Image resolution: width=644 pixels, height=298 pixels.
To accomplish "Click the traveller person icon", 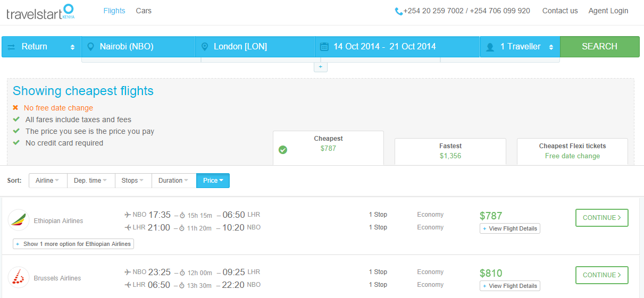I will click(x=490, y=47).
